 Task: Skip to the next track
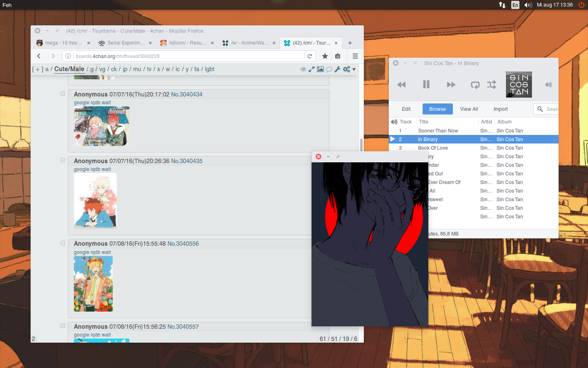pyautogui.click(x=451, y=85)
